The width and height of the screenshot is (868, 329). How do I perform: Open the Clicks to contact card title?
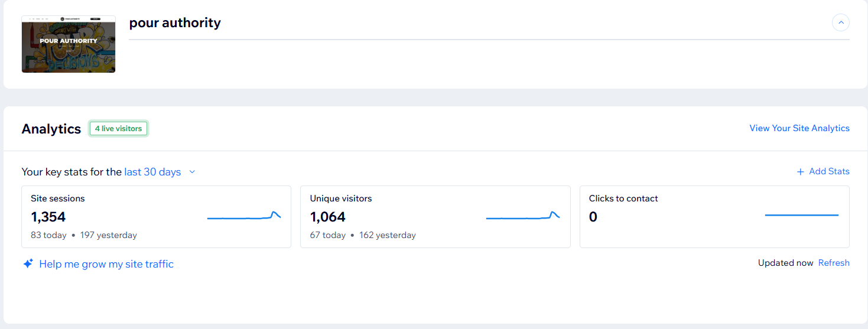623,198
